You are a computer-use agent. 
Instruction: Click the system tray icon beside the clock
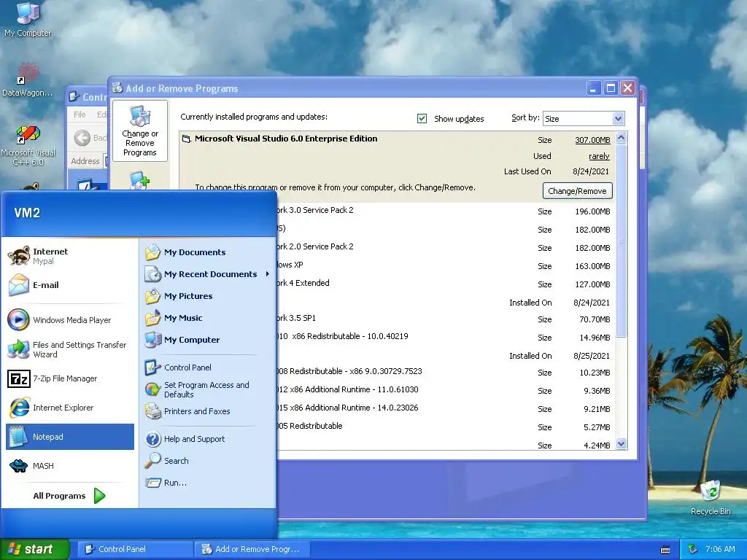693,549
